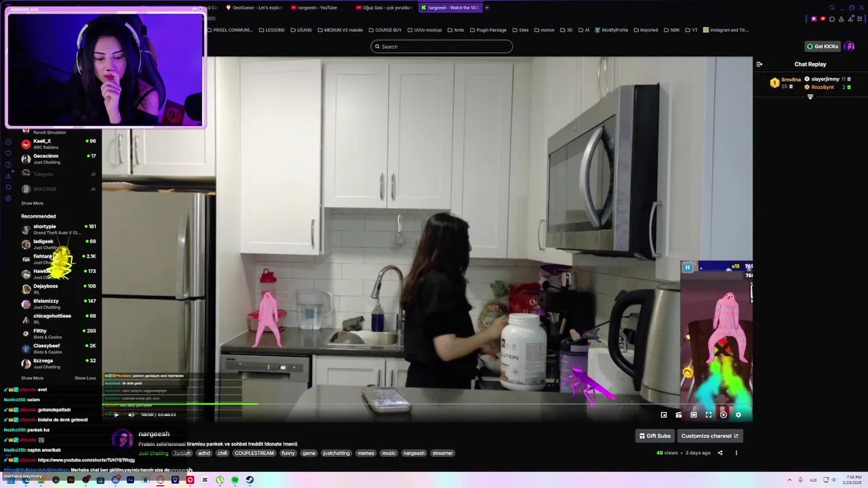Open ladigeek recommended channel
The height and width of the screenshot is (488, 868).
(58, 244)
